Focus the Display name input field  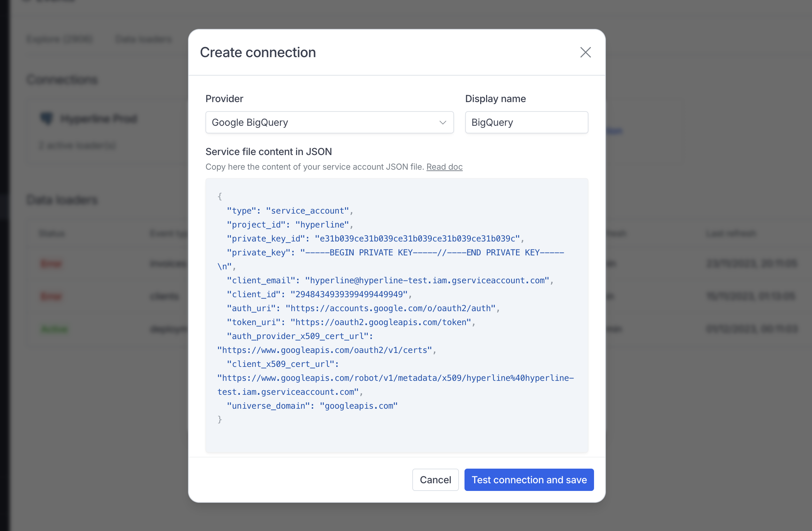pyautogui.click(x=526, y=122)
